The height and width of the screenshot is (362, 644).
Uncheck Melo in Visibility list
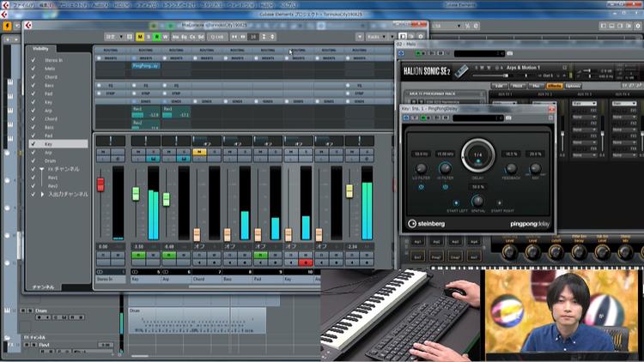point(33,69)
